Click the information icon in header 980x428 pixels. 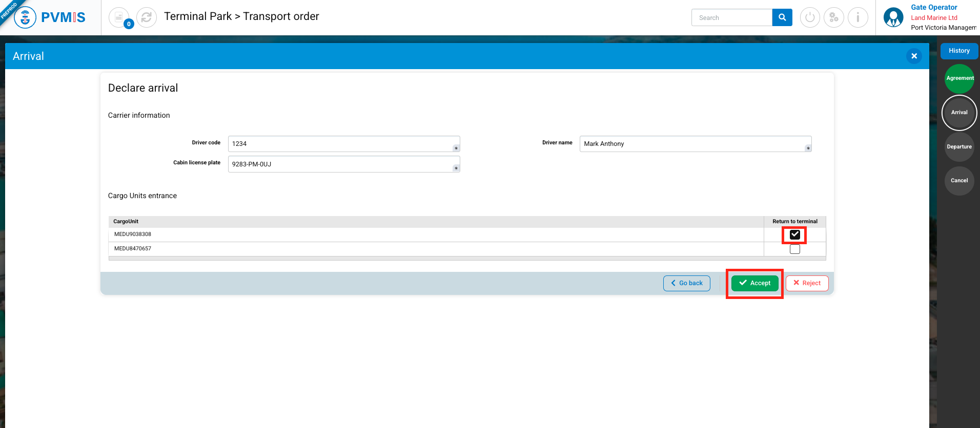coord(857,17)
